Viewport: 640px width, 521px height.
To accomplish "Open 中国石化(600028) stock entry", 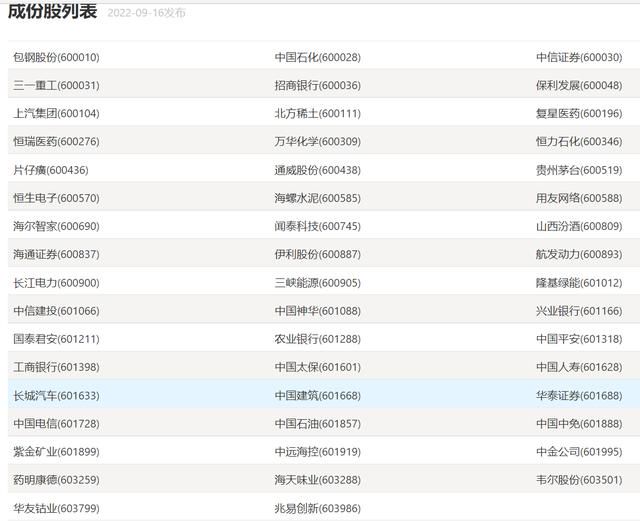I will tap(318, 57).
